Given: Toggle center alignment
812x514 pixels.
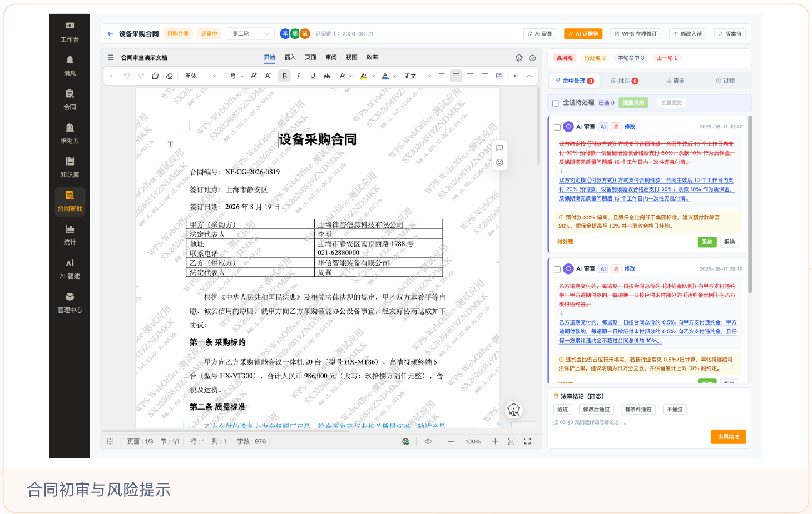Looking at the screenshot, I should 456,76.
